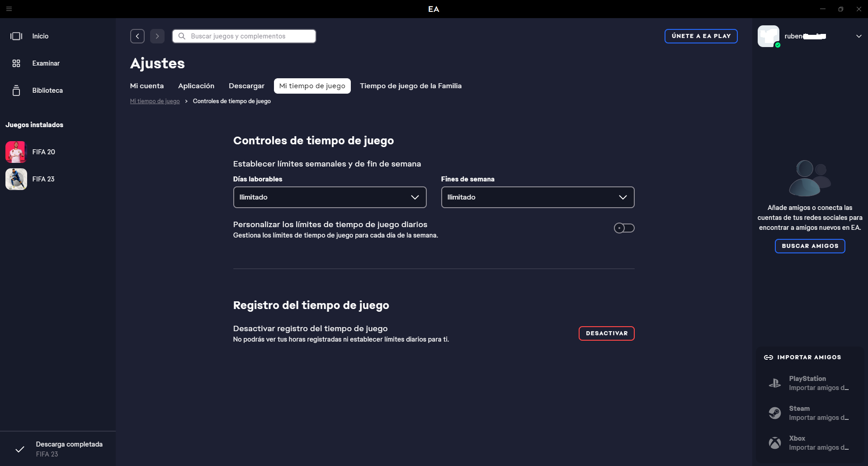Open Descarga completada FIFA 23 status

click(x=58, y=449)
